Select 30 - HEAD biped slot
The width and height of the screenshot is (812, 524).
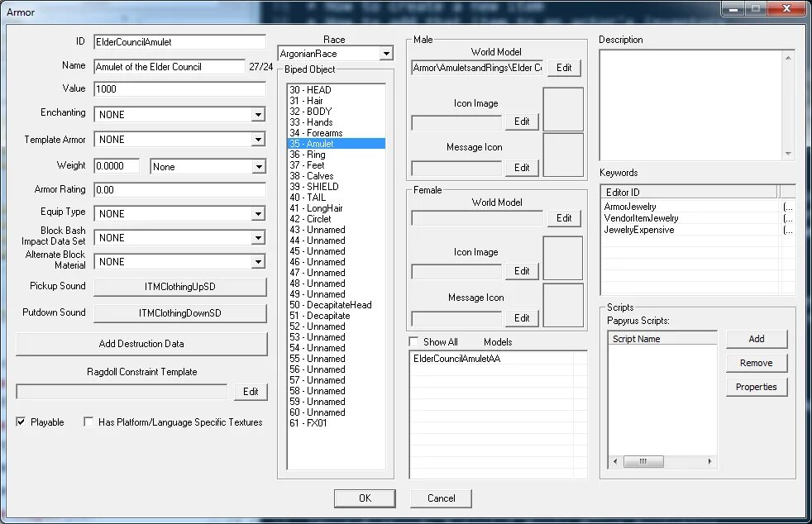tap(336, 90)
